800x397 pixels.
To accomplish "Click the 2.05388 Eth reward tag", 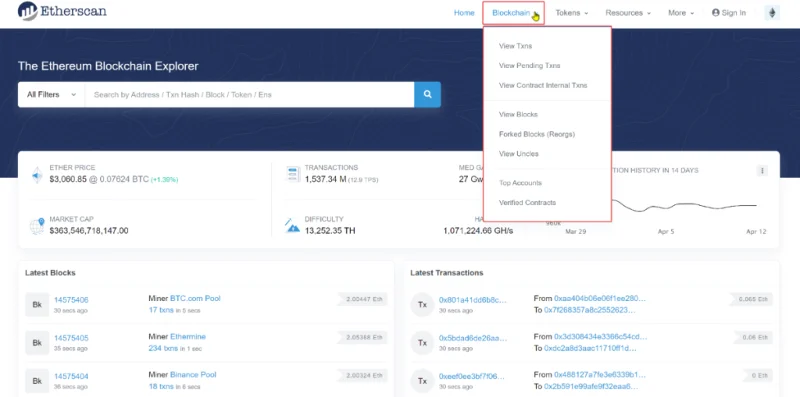I will point(362,337).
